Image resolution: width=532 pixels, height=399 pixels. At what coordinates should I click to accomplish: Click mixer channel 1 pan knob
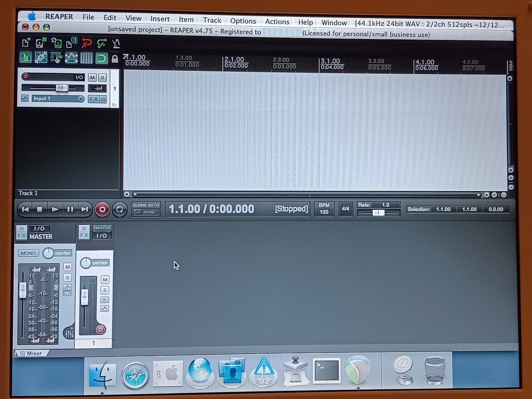tap(86, 263)
